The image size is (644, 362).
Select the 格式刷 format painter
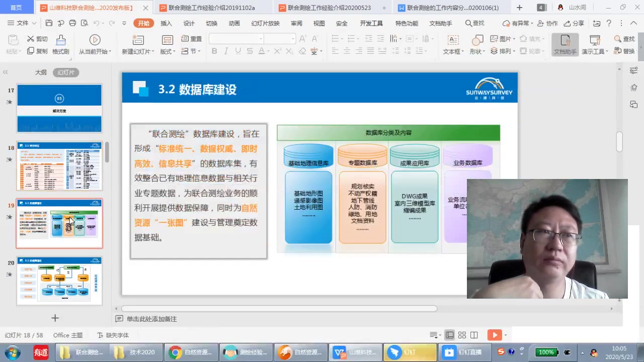(x=61, y=45)
